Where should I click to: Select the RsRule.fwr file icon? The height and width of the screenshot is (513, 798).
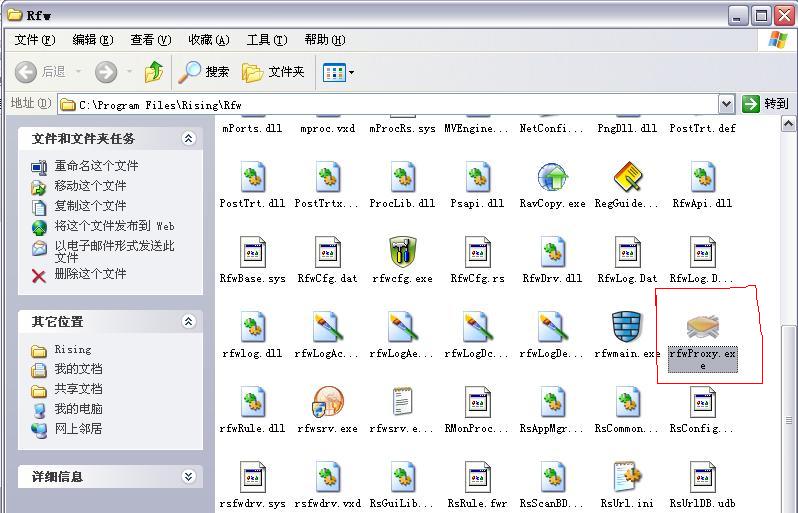coord(478,477)
